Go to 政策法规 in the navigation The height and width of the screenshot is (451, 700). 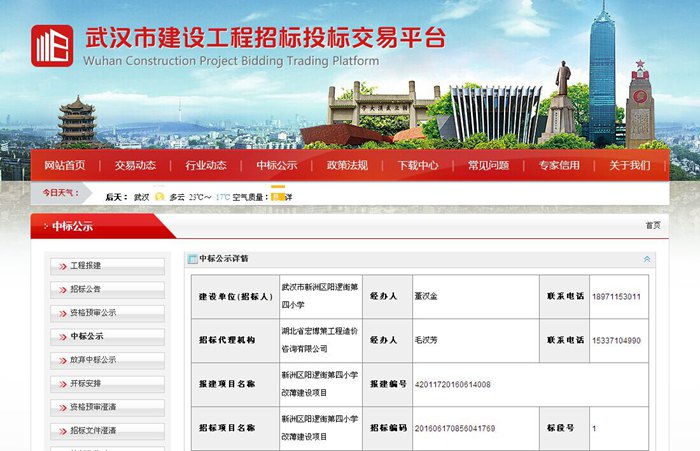[x=347, y=165]
